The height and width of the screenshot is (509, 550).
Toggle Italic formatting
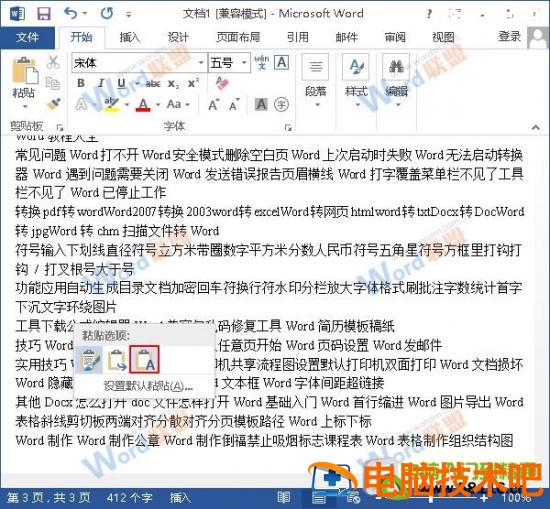tap(101, 83)
